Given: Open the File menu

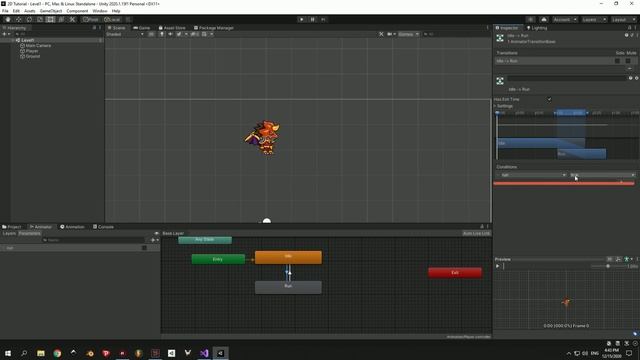Looking at the screenshot, I should [5, 11].
